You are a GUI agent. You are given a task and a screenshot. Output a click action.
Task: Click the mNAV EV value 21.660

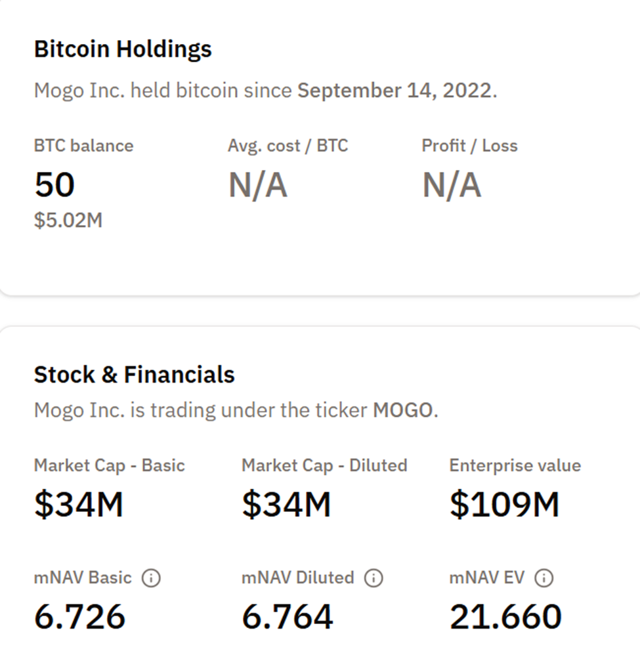point(503,616)
